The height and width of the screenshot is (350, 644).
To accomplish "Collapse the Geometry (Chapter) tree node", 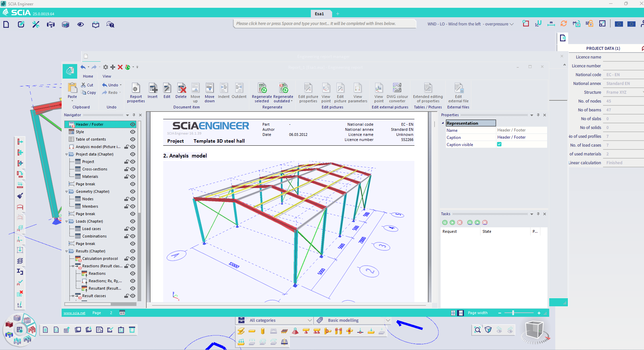I will (x=67, y=191).
